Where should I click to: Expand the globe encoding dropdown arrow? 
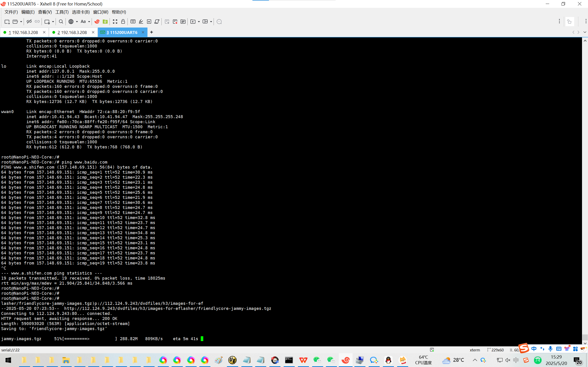77,22
